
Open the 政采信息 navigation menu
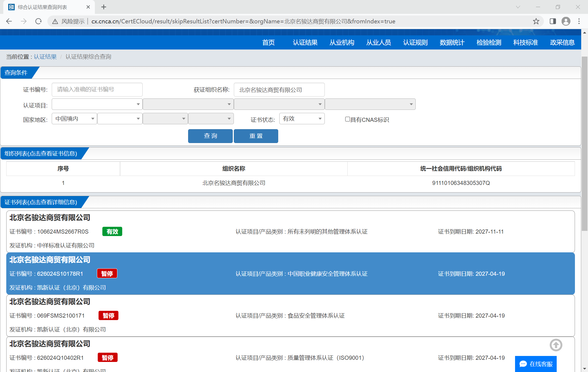click(562, 42)
